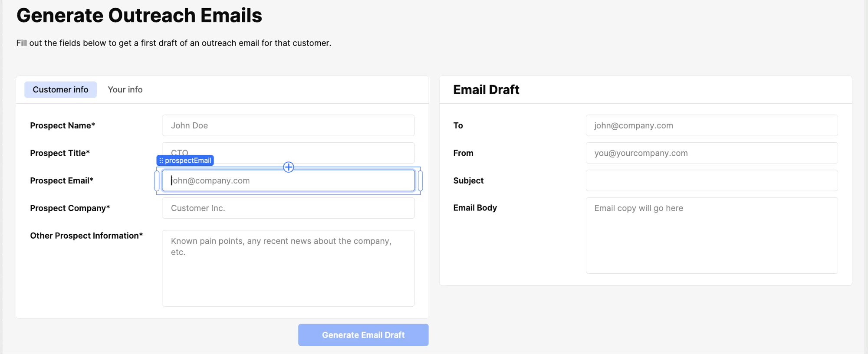The height and width of the screenshot is (354, 868).
Task: Click the To field in Email Draft
Action: [x=711, y=125]
